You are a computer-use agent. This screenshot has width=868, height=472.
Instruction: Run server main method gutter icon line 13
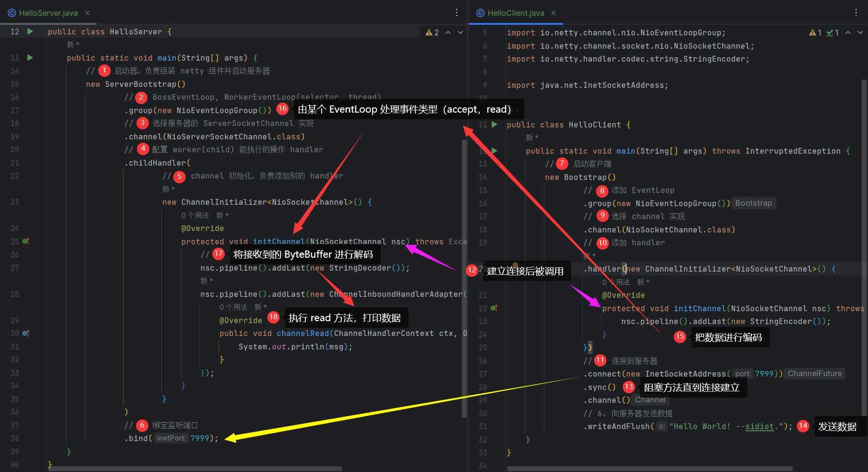30,58
